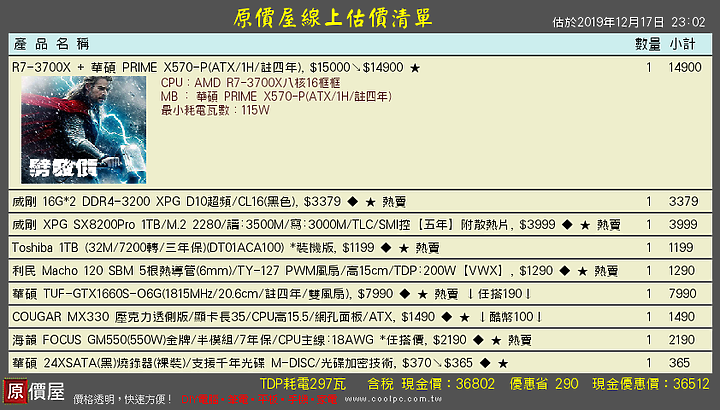Click the subtotal 2190

click(682, 340)
